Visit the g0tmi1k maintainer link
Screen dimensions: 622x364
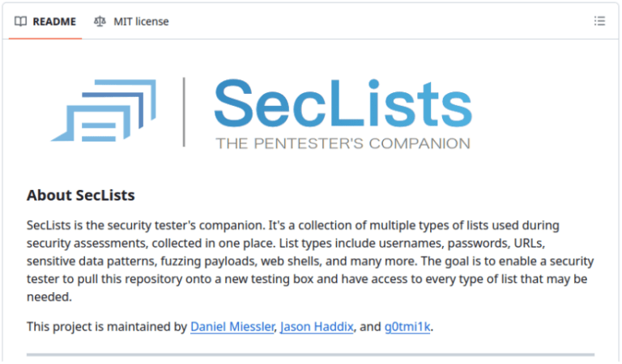407,328
